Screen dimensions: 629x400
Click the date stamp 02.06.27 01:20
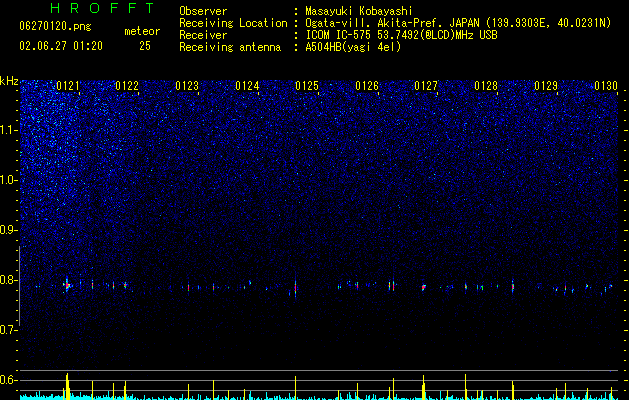click(61, 46)
